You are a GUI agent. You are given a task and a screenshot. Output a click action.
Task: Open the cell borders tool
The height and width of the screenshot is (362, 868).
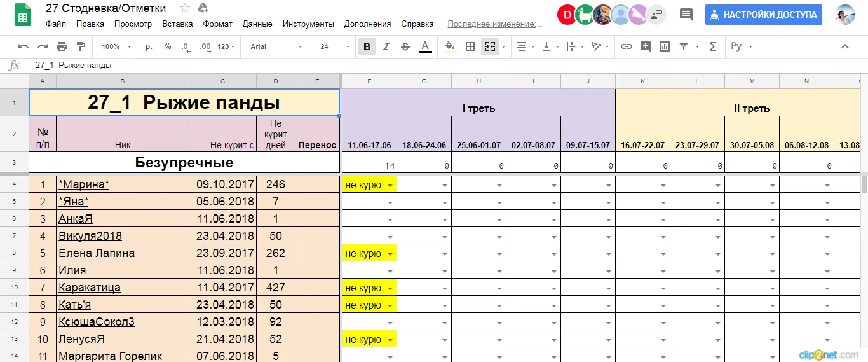point(470,46)
